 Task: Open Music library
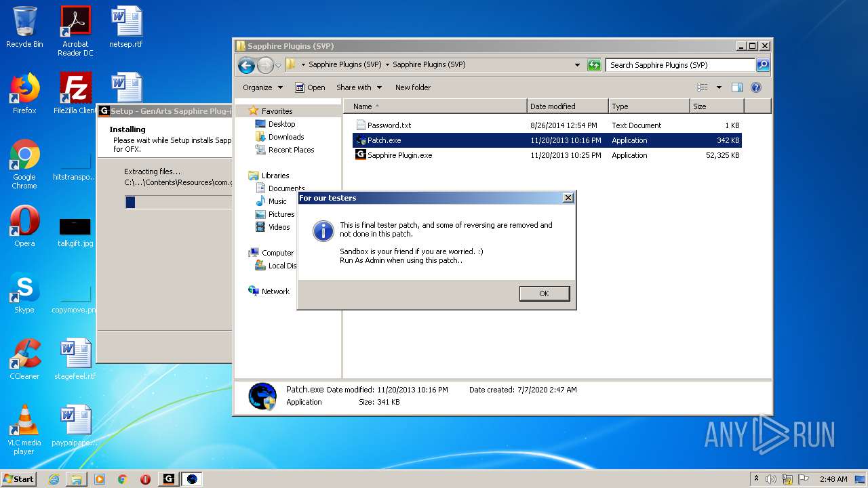click(x=277, y=201)
